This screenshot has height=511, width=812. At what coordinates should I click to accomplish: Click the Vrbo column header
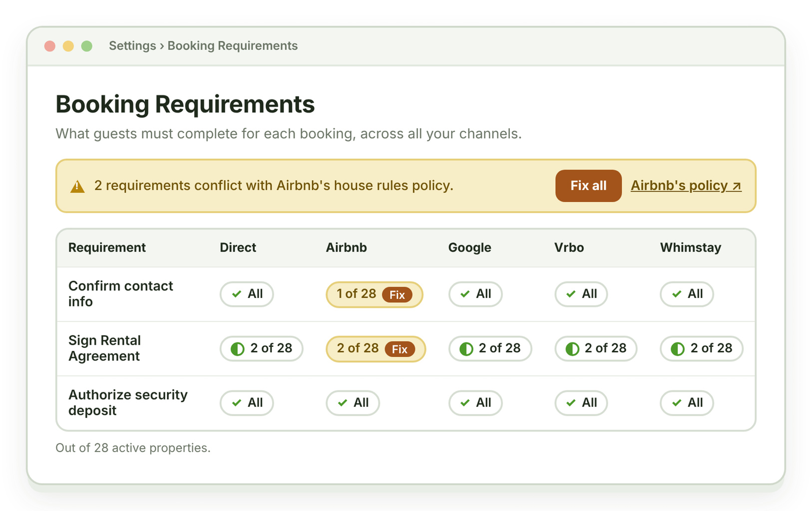[x=569, y=248]
